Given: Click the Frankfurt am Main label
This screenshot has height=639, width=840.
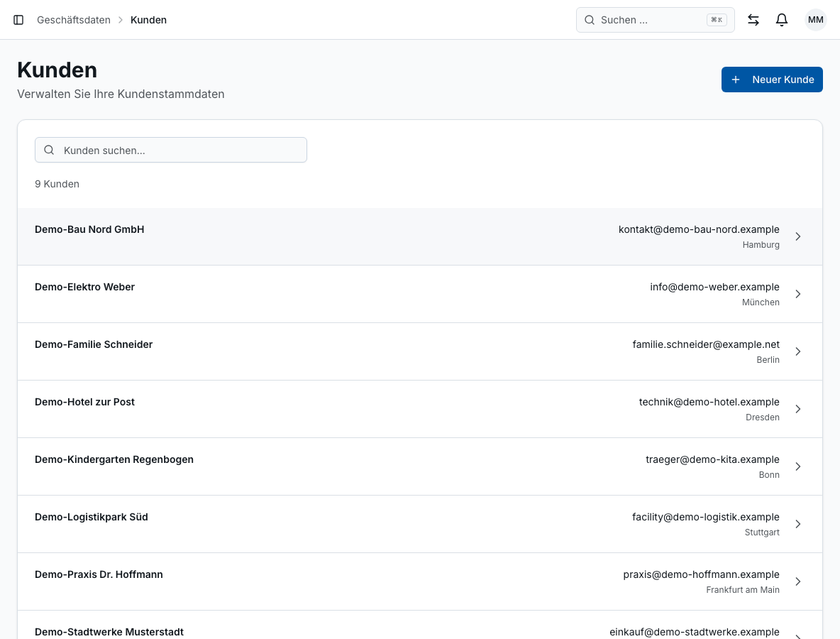Looking at the screenshot, I should (743, 590).
